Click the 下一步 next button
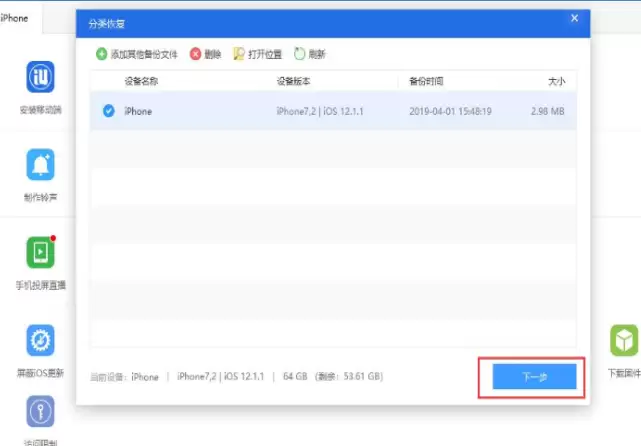The height and width of the screenshot is (446, 641). 534,377
